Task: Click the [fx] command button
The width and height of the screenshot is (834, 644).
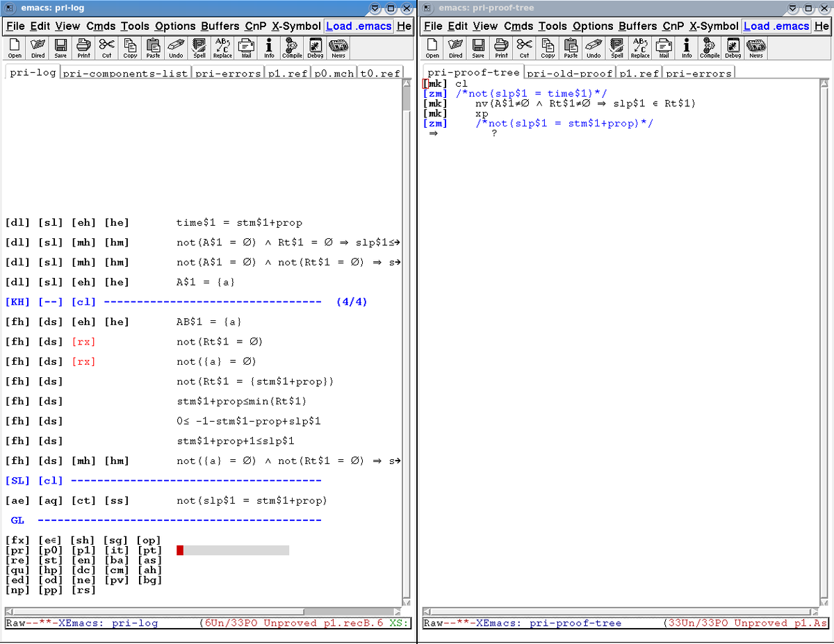Action: coord(17,540)
